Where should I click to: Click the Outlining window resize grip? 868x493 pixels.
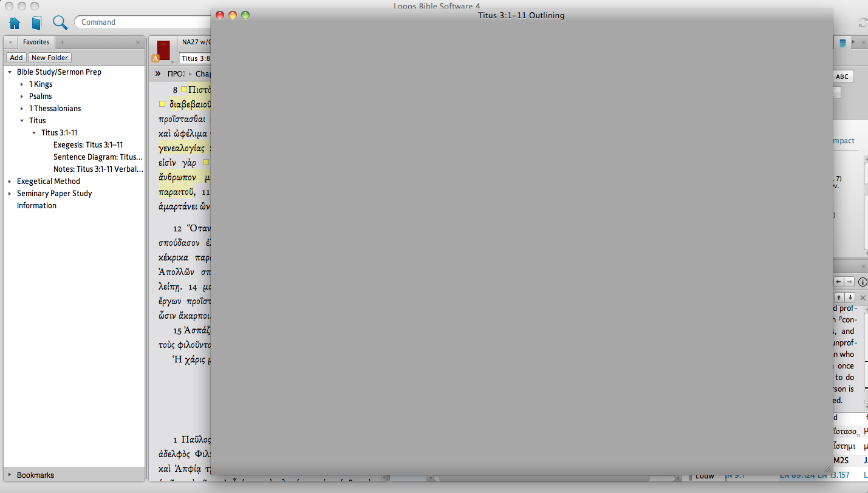[827, 470]
